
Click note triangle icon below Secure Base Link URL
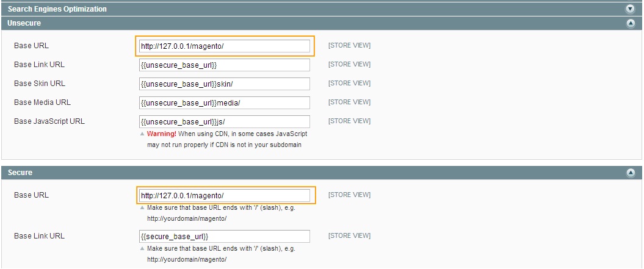[x=143, y=248]
